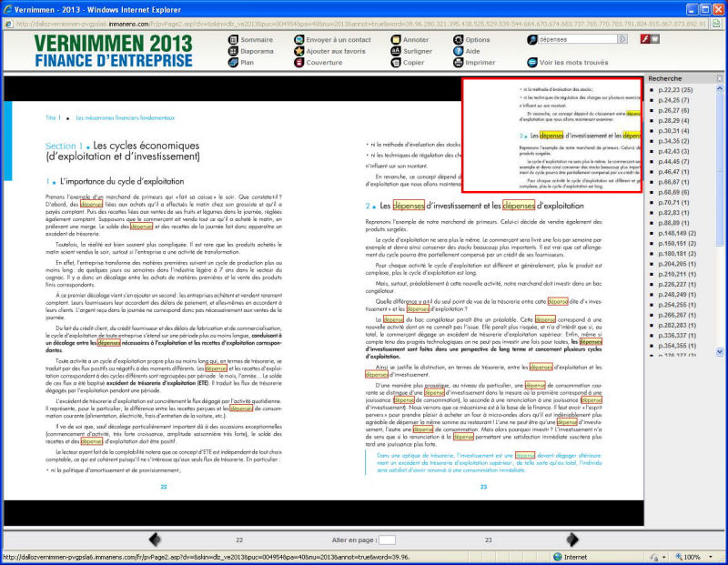Screen dimensions: 728x565
Task: Close the Recherche results panel
Action: pyautogui.click(x=720, y=78)
